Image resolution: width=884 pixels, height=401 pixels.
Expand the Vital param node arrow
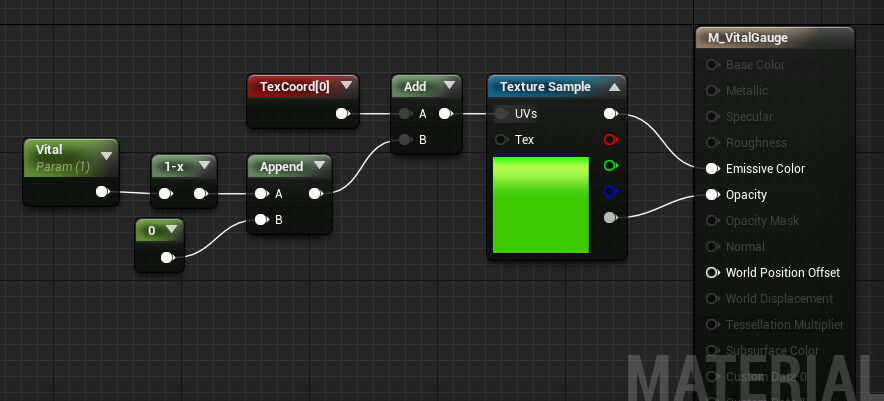click(107, 156)
